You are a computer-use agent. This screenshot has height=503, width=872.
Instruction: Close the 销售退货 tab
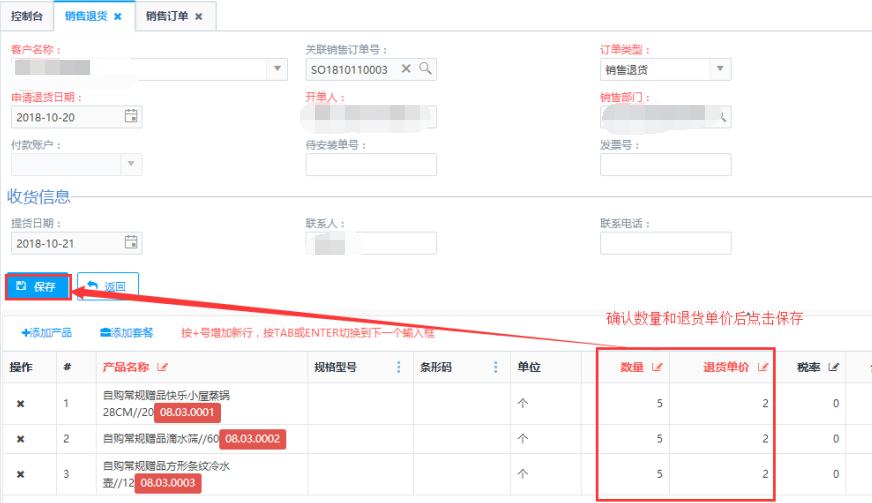(x=118, y=17)
